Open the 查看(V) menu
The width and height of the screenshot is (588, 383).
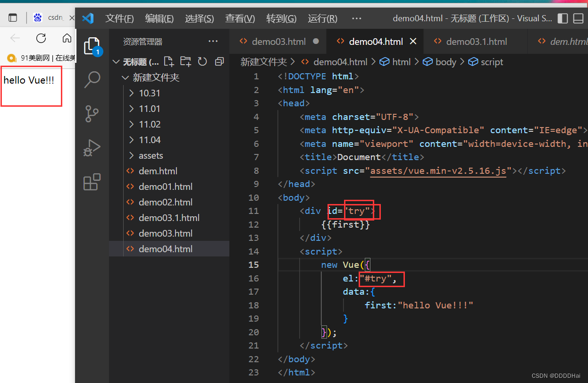click(x=240, y=18)
